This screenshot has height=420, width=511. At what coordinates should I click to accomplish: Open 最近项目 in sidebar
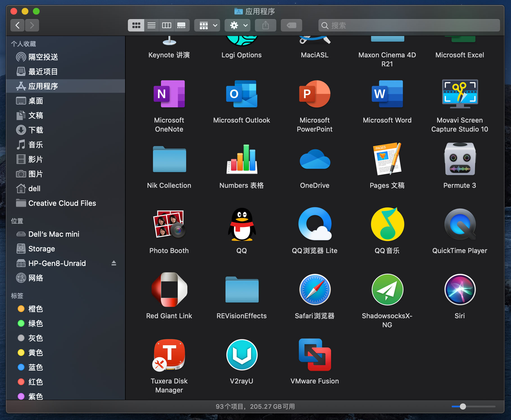click(65, 72)
